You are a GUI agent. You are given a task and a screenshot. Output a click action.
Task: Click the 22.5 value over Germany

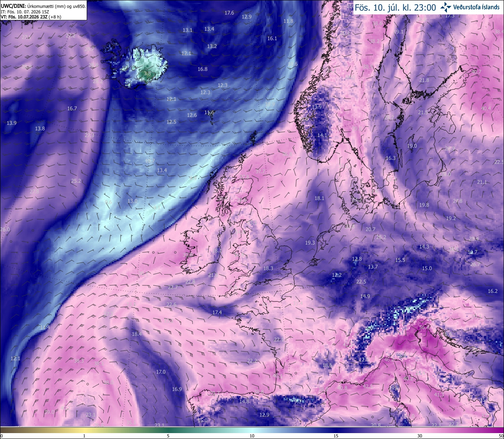click(x=361, y=282)
